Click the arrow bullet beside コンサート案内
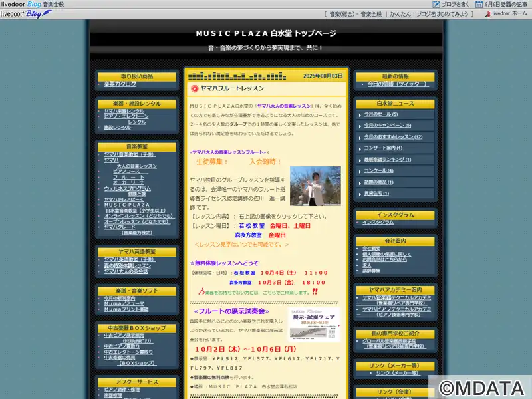The width and height of the screenshot is (532, 399). 360,148
